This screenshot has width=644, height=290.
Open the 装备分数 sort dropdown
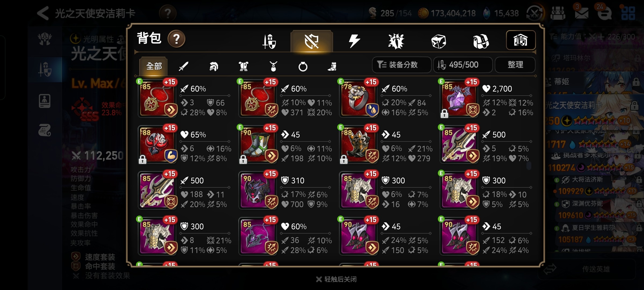click(401, 65)
